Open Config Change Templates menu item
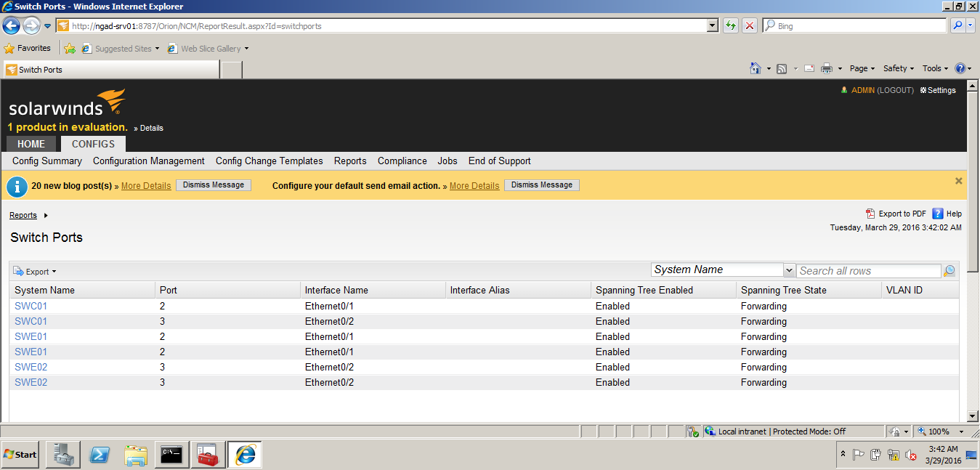This screenshot has height=470, width=980. (x=270, y=161)
